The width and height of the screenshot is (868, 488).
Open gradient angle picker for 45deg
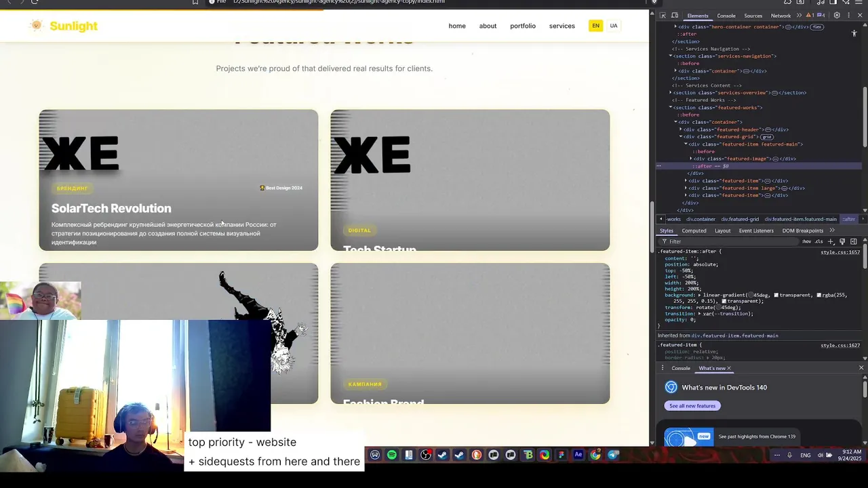(x=751, y=296)
